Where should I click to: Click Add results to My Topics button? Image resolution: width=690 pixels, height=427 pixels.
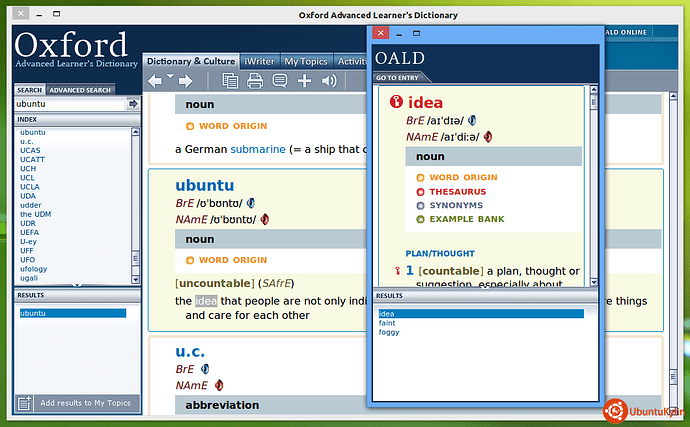(85, 403)
